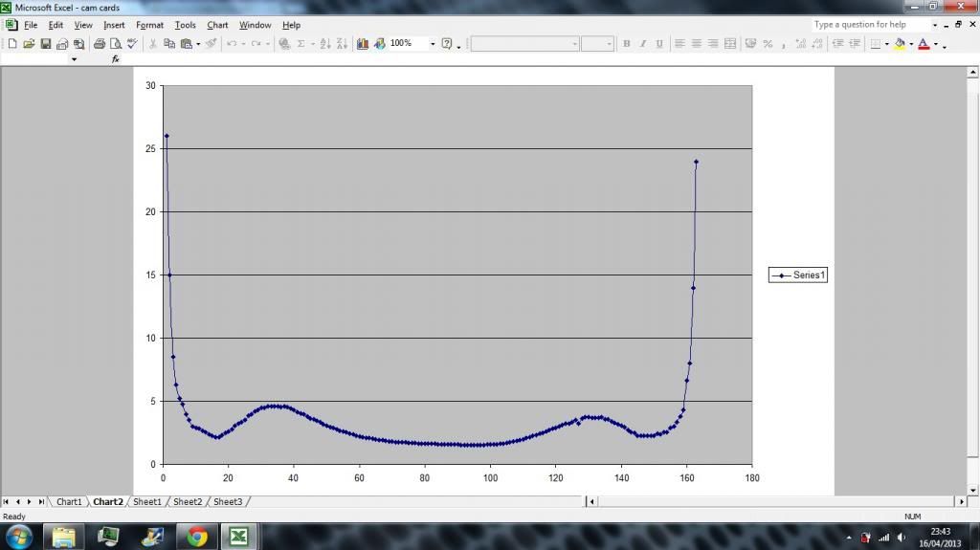Image resolution: width=980 pixels, height=550 pixels.
Task: Open Print Preview
Action: point(115,44)
